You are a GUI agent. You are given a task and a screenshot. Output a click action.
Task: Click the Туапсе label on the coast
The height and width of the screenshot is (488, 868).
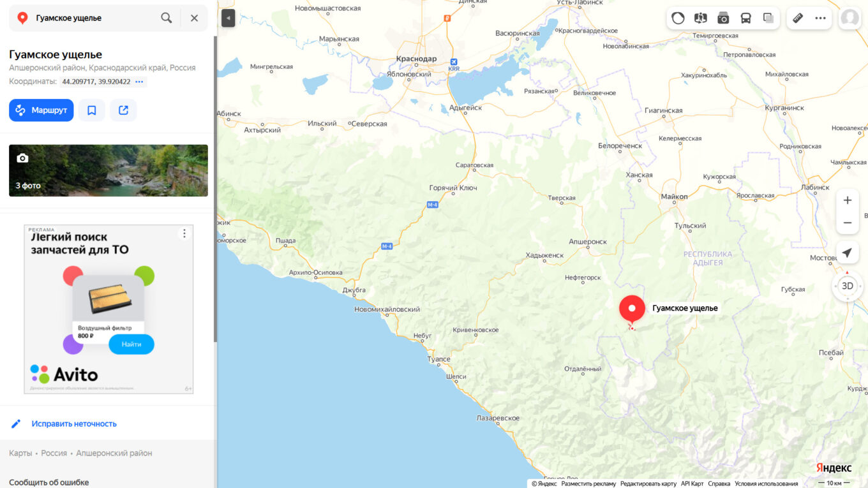click(x=439, y=359)
